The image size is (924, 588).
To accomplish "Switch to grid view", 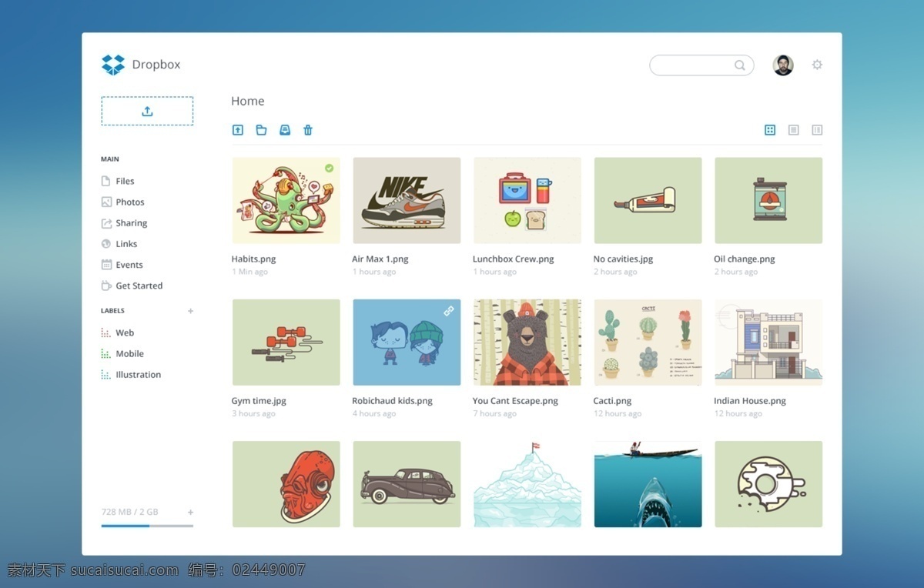I will pyautogui.click(x=770, y=130).
